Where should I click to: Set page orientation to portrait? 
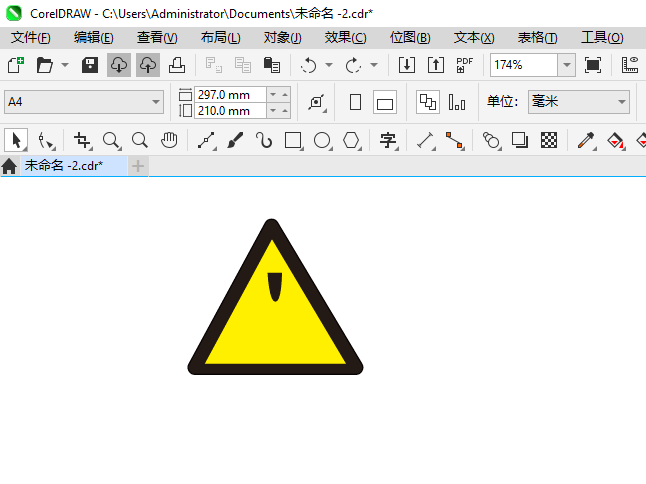coord(355,102)
